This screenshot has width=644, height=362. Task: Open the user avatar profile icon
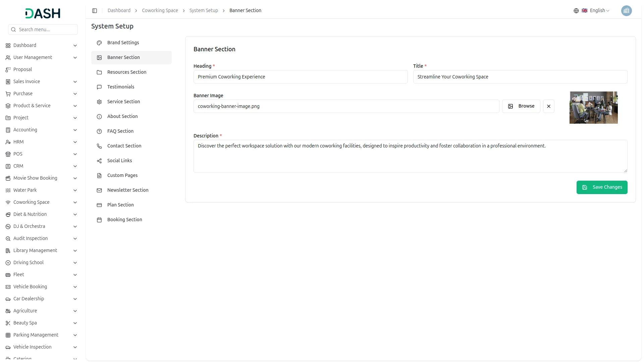626,11
